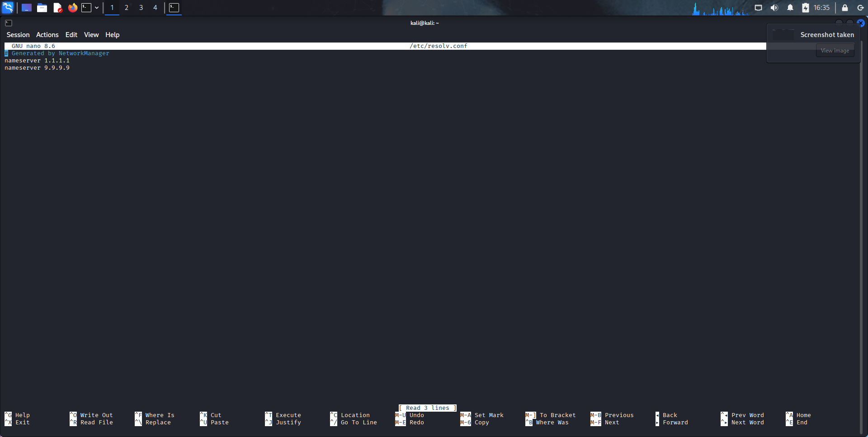Close the terminal window
The image size is (868, 437).
861,23
